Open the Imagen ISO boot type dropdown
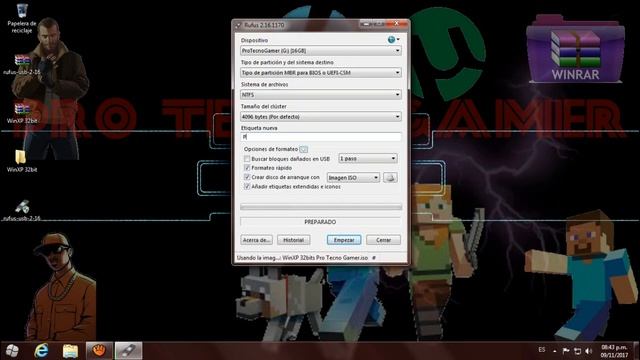 click(x=353, y=178)
